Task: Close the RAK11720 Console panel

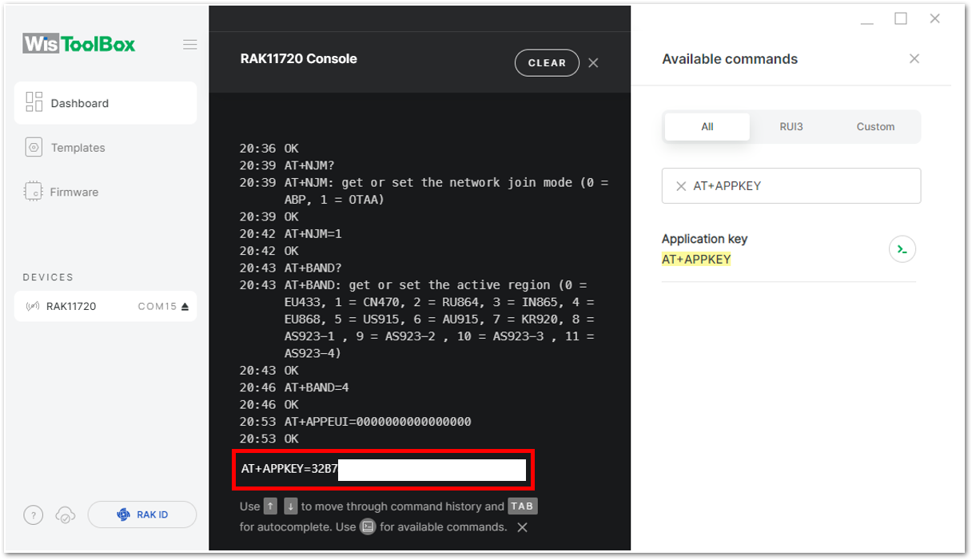Action: [593, 63]
